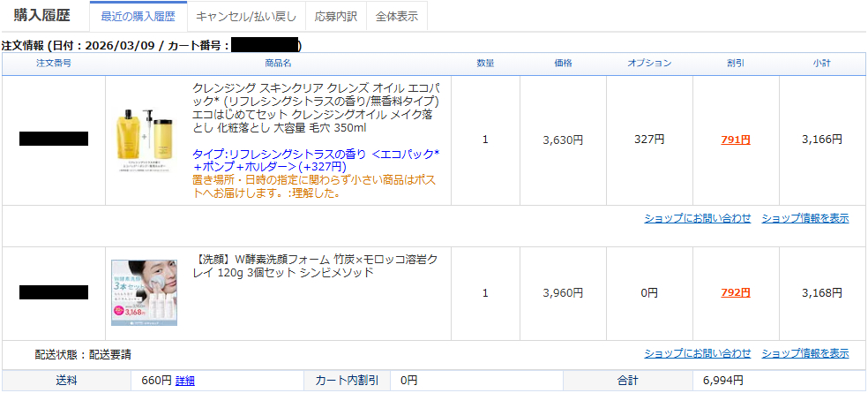Click the redacted カート番号 in the order info
This screenshot has width=868, height=393.
265,45
